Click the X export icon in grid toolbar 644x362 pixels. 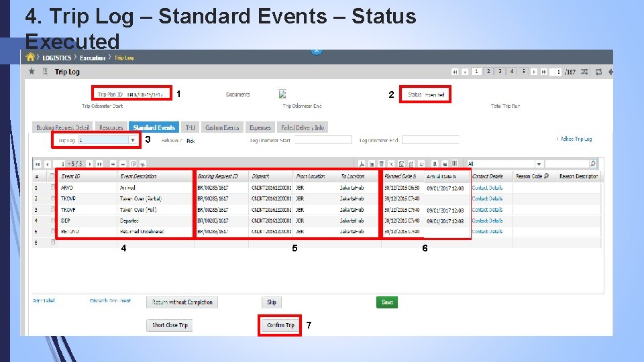391,164
